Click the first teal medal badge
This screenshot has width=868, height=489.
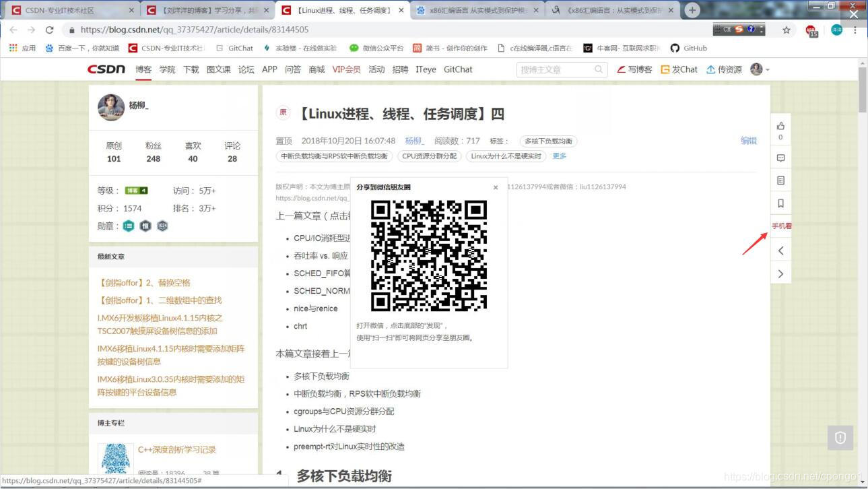pyautogui.click(x=129, y=226)
